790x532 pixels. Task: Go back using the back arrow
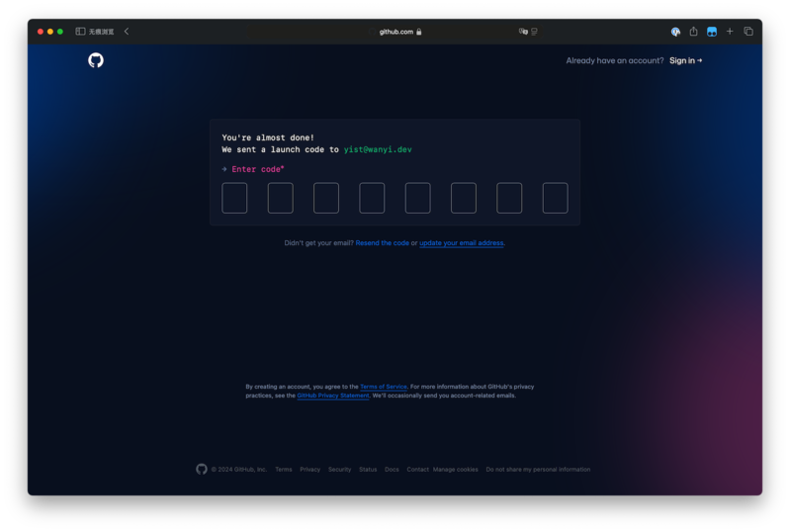click(127, 32)
